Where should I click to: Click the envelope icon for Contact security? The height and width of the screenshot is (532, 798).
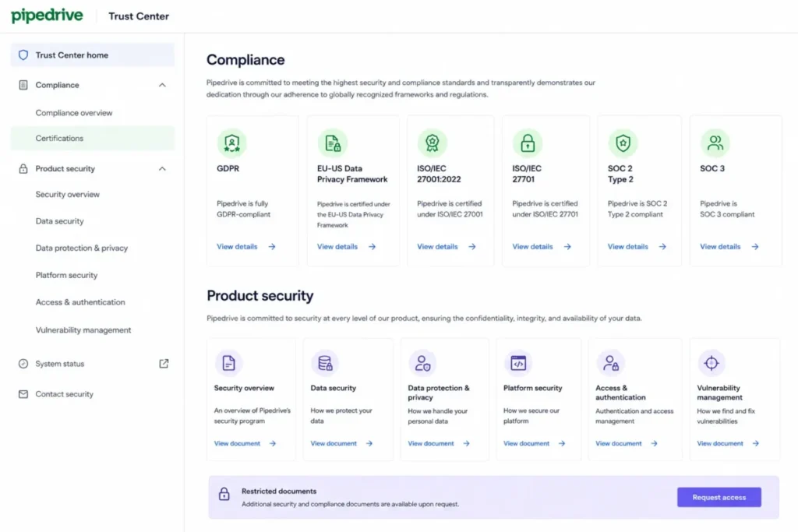pyautogui.click(x=23, y=394)
